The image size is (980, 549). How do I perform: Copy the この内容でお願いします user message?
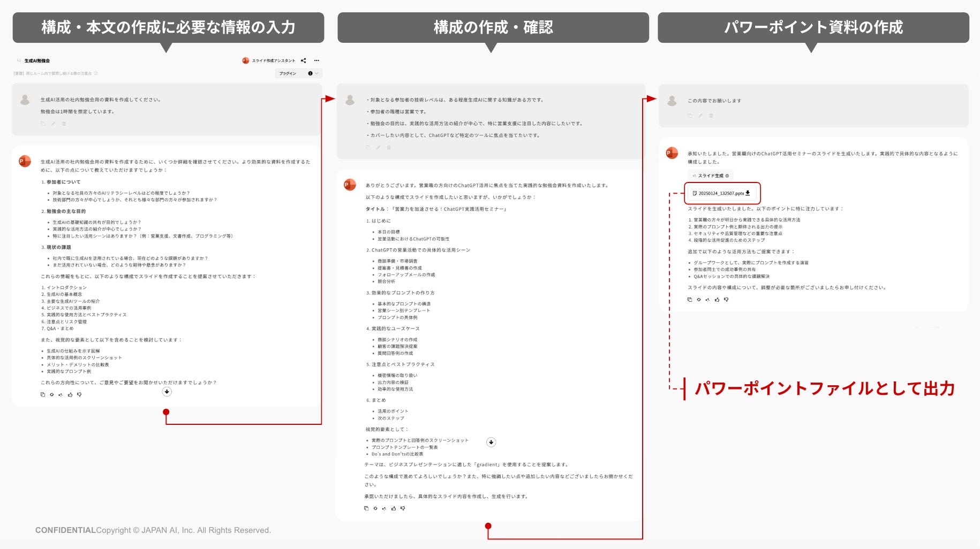pos(690,116)
